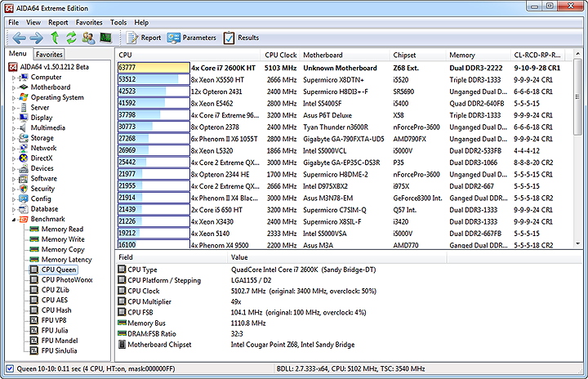Toggle checkbox in status bar beside Queen
Viewport: 588px width, 379px height.
pyautogui.click(x=10, y=369)
